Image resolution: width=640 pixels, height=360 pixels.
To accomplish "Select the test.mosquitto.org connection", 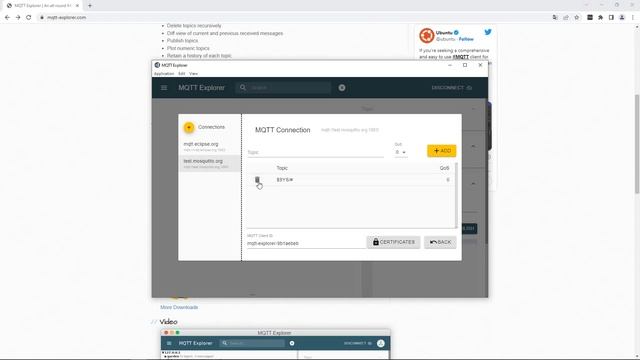I will click(209, 163).
